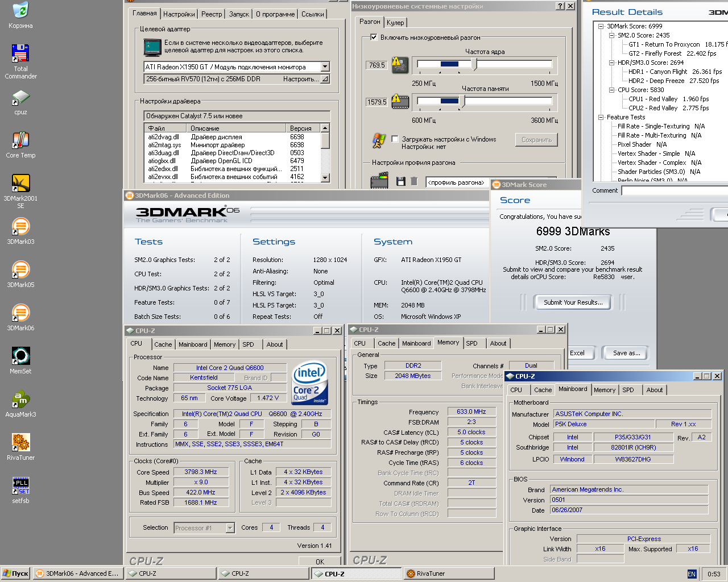The image size is (728, 582).
Task: Click the monitor icon in target adapter section
Action: pos(152,47)
